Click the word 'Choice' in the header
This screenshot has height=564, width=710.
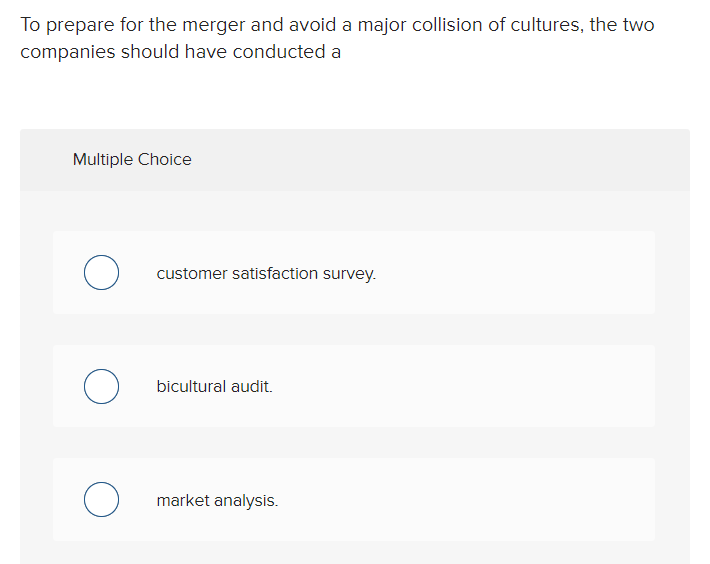point(165,159)
